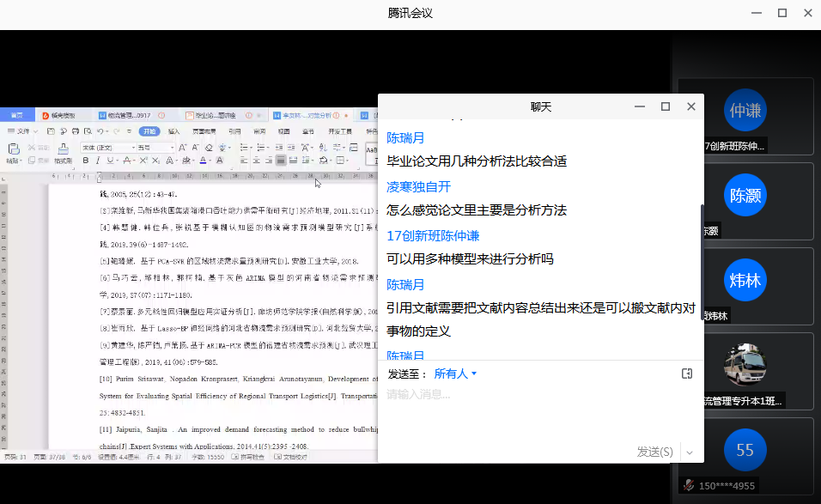821x504 pixels.
Task: Click sender name 凌寒独自开 in chat
Action: click(418, 186)
